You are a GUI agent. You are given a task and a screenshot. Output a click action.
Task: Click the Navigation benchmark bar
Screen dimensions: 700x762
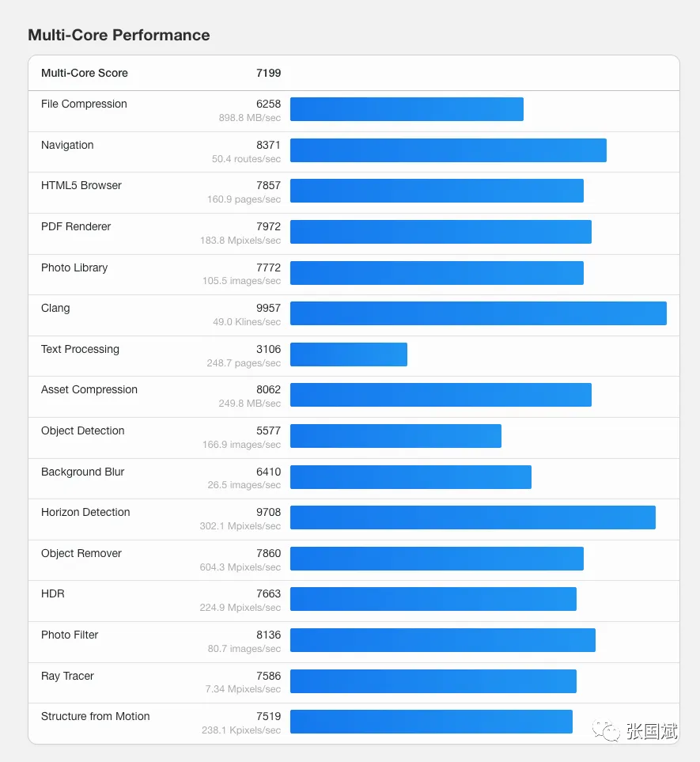coord(448,150)
